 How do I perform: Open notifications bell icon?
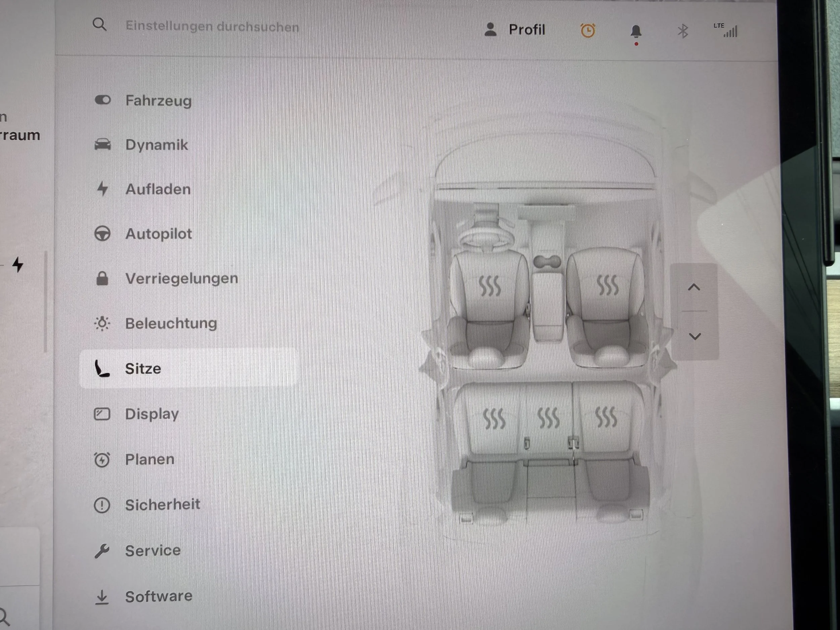(636, 32)
